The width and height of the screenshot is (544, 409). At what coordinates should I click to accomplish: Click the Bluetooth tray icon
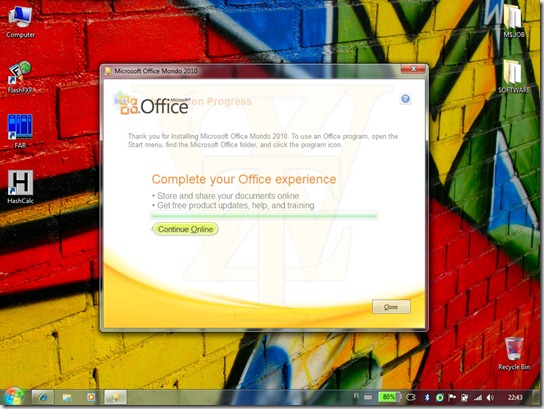point(427,398)
